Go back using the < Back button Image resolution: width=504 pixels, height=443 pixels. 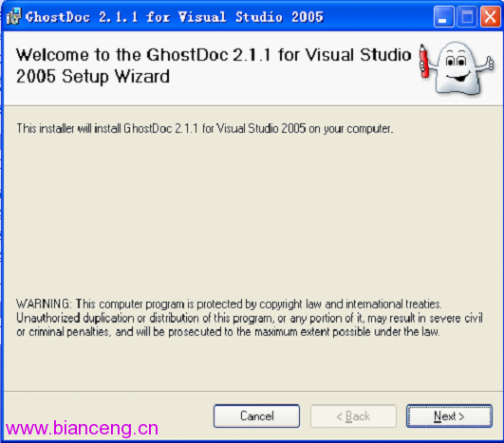click(x=353, y=416)
